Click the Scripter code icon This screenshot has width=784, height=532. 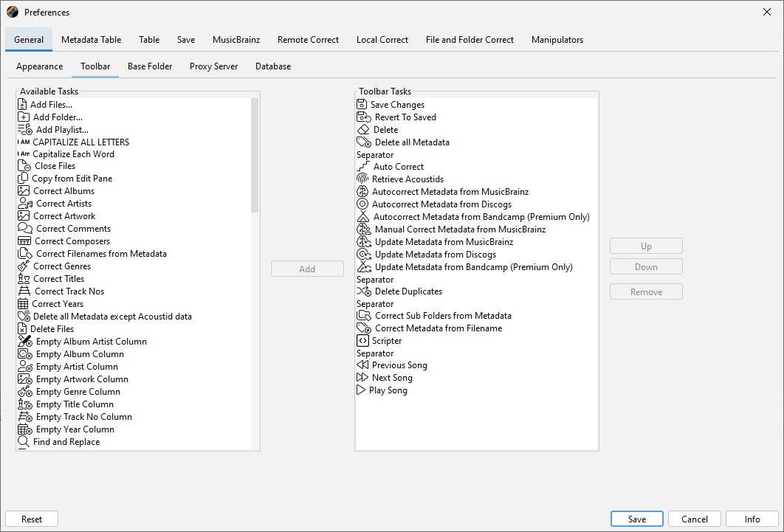(x=362, y=341)
